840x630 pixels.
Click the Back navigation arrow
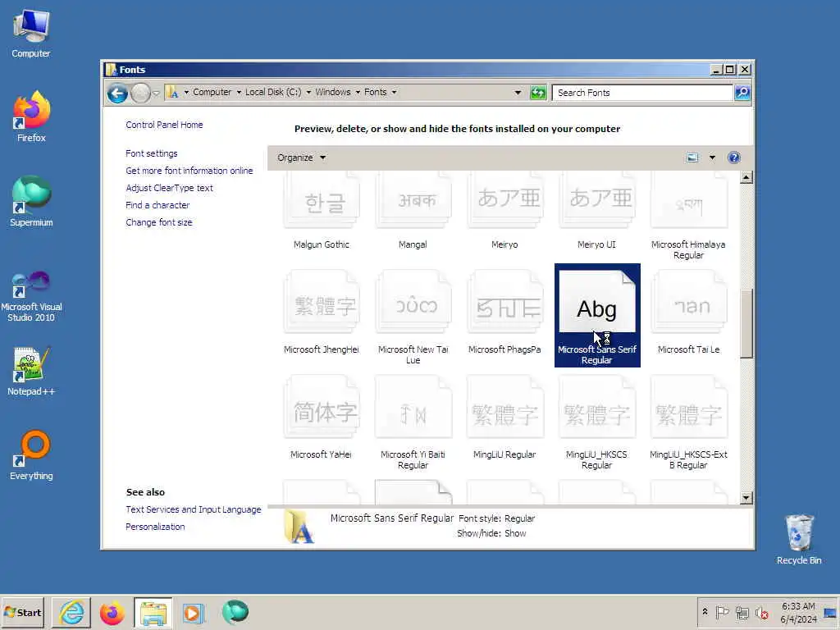[x=117, y=94]
